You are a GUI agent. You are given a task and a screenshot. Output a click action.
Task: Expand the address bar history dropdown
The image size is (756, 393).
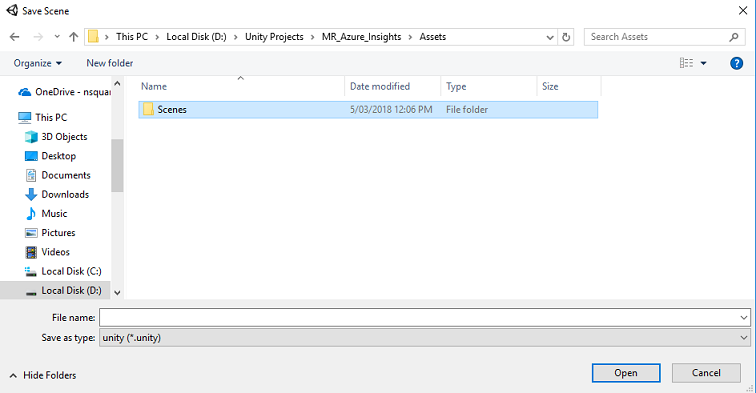(550, 37)
